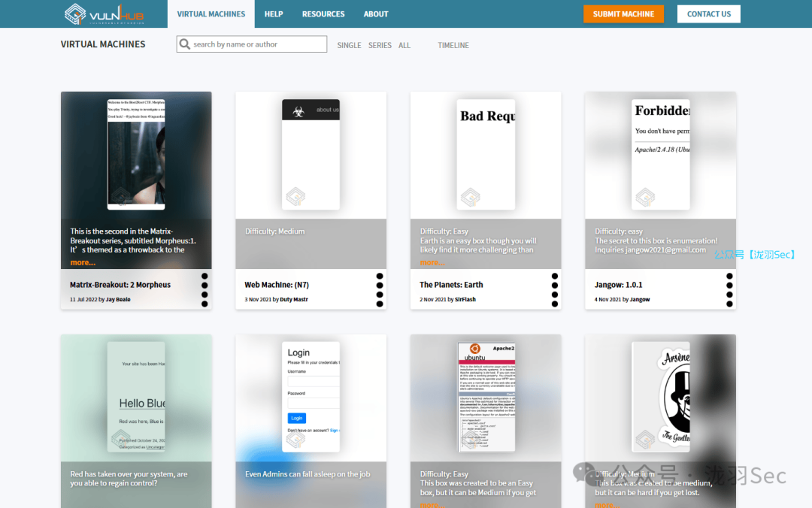
Task: Expand 'more...' on The Planets: Earth card
Action: click(432, 262)
